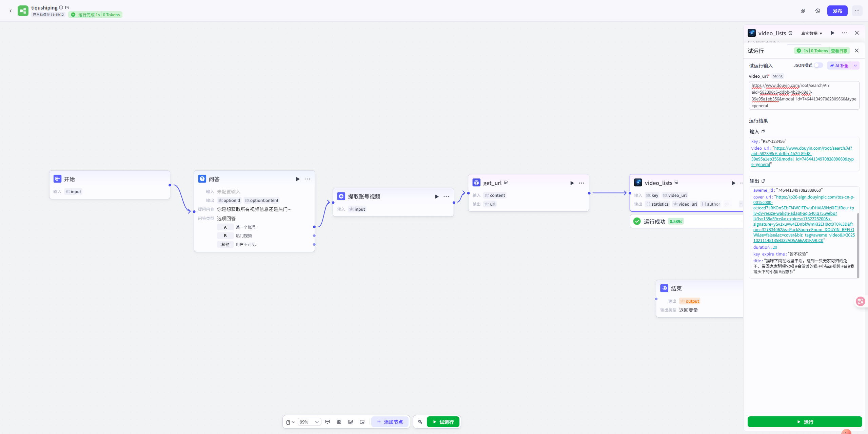Click the duplicate workflow icon at top
The height and width of the screenshot is (434, 868).
(803, 11)
